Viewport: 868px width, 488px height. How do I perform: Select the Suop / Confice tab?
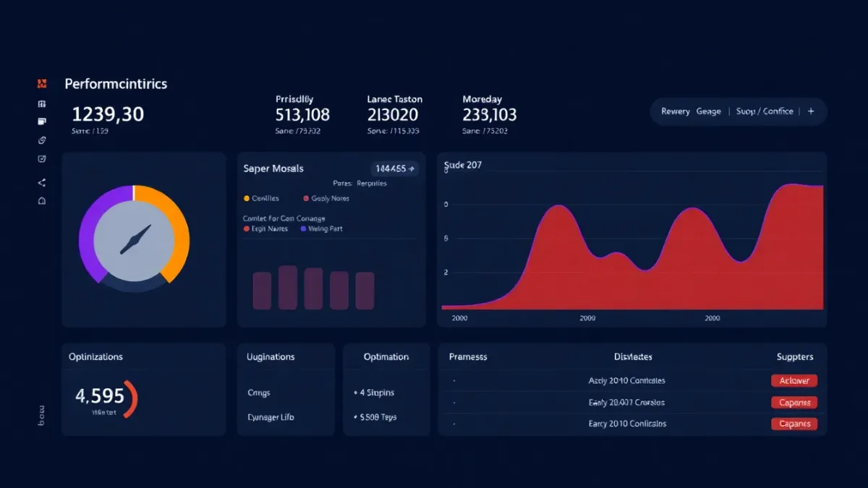(x=765, y=111)
